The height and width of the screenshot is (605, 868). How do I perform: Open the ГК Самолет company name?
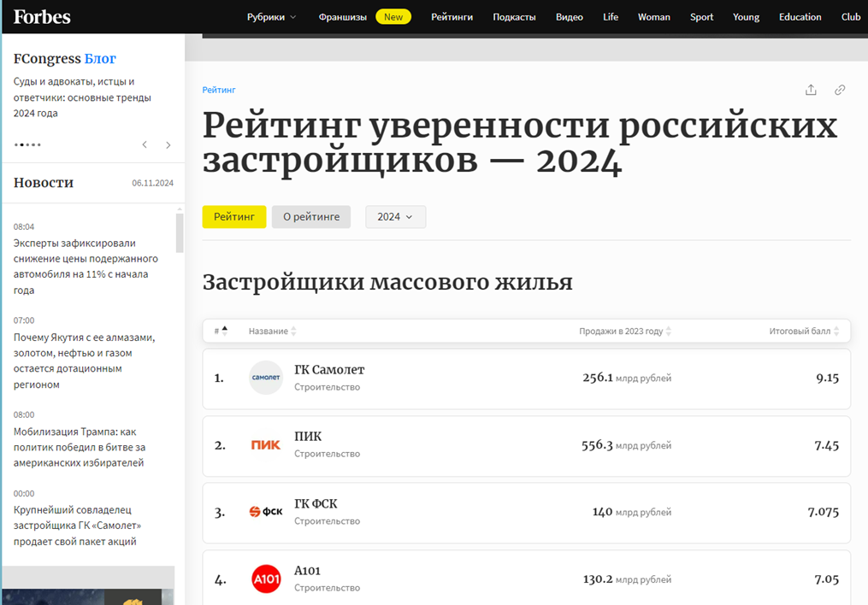[x=329, y=369]
